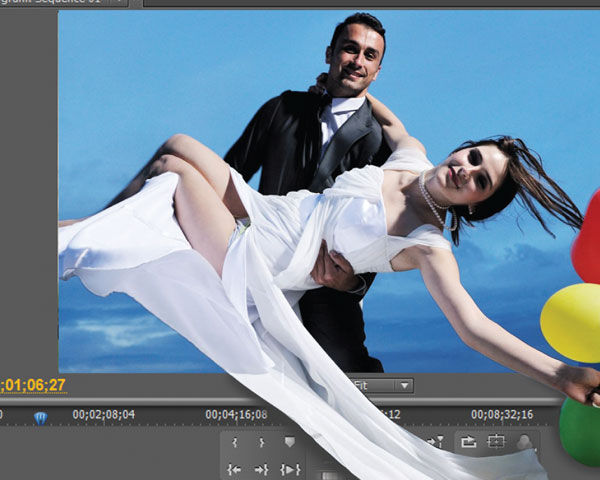This screenshot has width=600, height=480.
Task: Click the time ruler at 00;08;32;16
Action: click(x=502, y=414)
